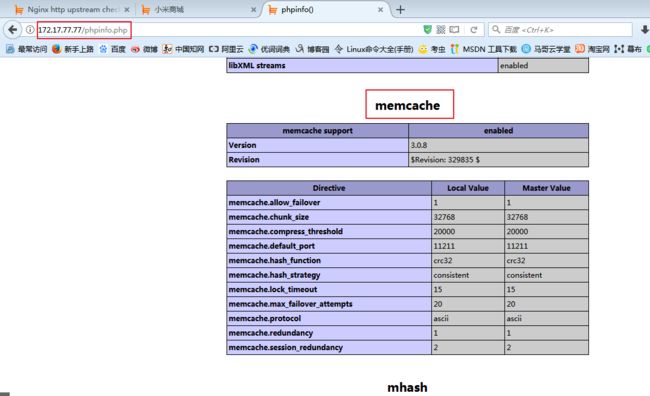Image resolution: width=650 pixels, height=396 pixels.
Task: Open the Linux命令大全 bookmark
Action: coord(374,49)
